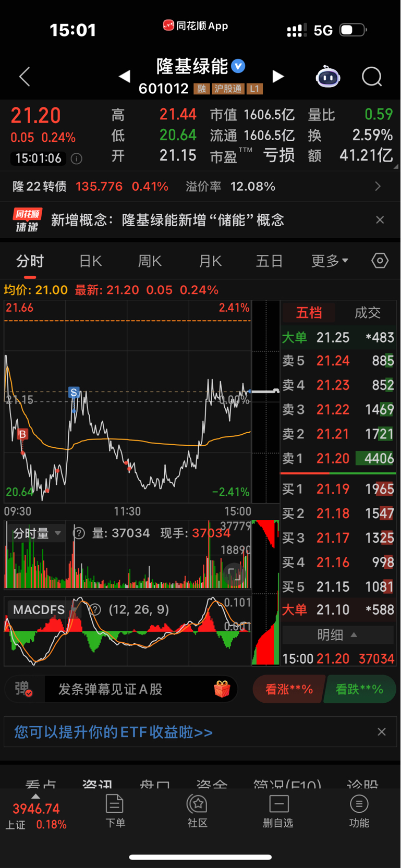Tap the current price 21.20 header
401x868 pixels.
(36, 116)
